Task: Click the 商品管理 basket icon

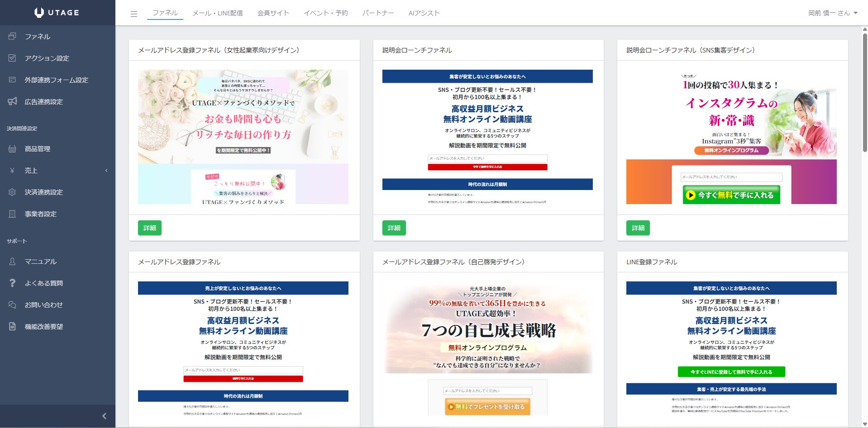Action: pyautogui.click(x=12, y=148)
